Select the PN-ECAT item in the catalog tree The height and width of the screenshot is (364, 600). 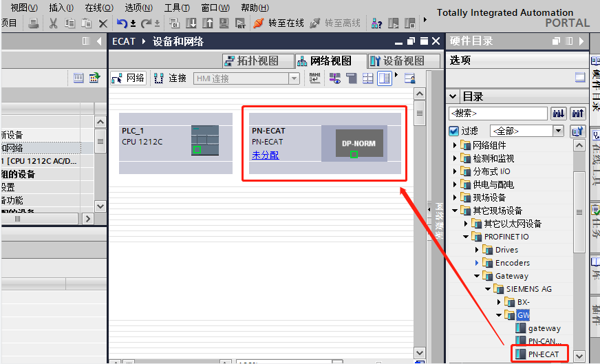[543, 354]
